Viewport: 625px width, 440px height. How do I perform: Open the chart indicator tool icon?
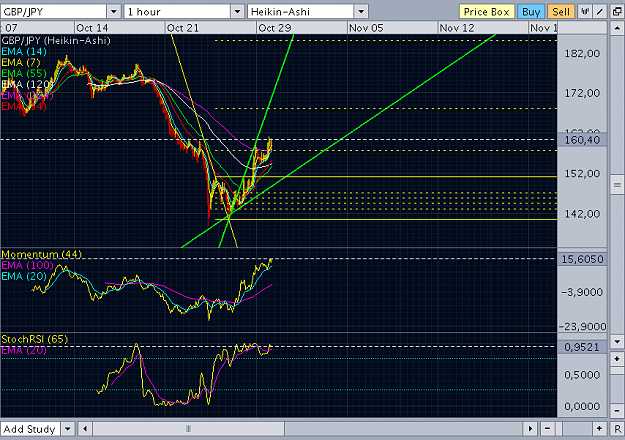584,12
